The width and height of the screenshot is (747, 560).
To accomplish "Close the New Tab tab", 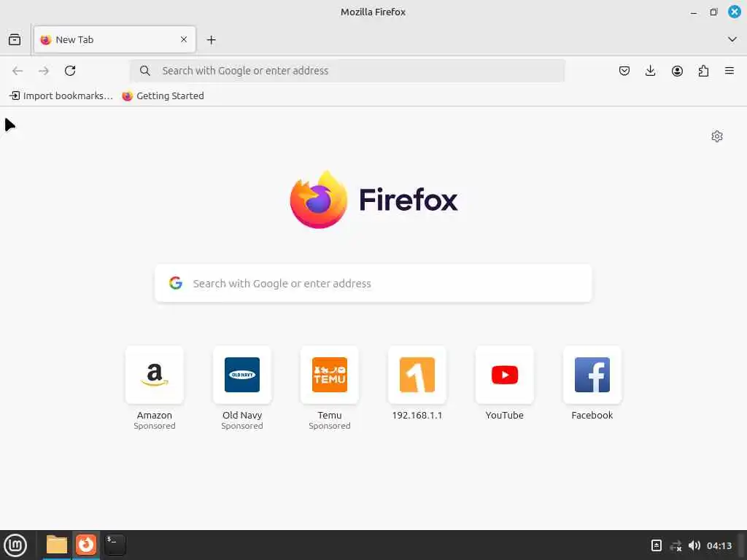I will click(184, 39).
